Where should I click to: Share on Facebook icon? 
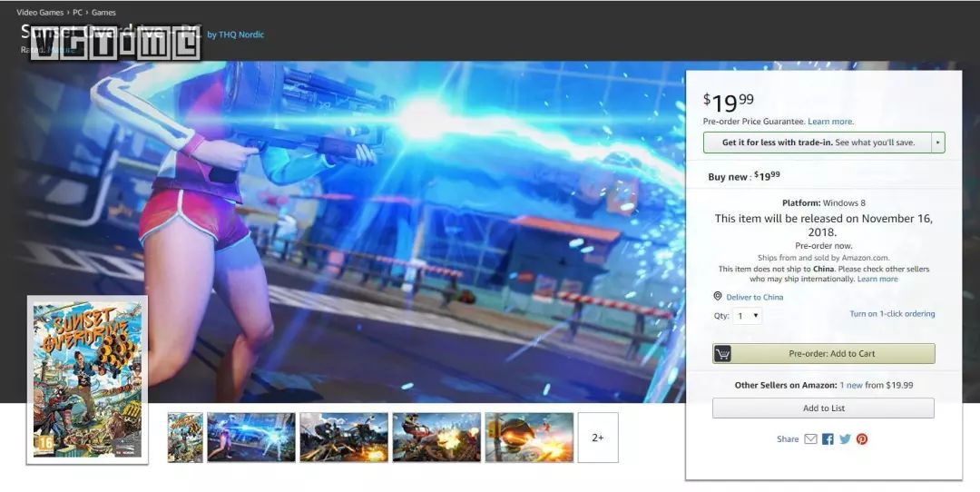(x=828, y=438)
